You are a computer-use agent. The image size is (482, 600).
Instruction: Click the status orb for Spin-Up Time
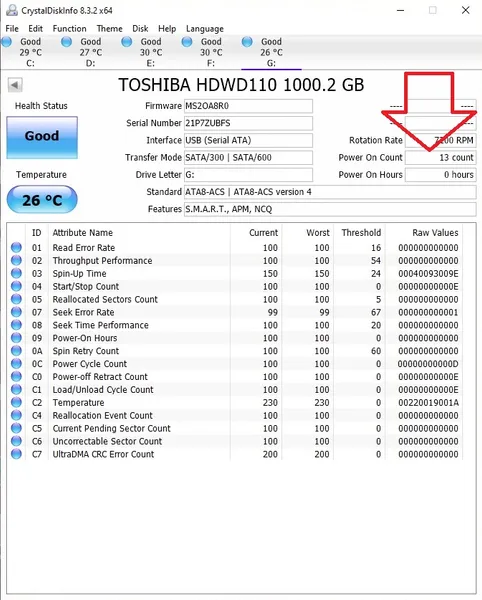[16, 273]
